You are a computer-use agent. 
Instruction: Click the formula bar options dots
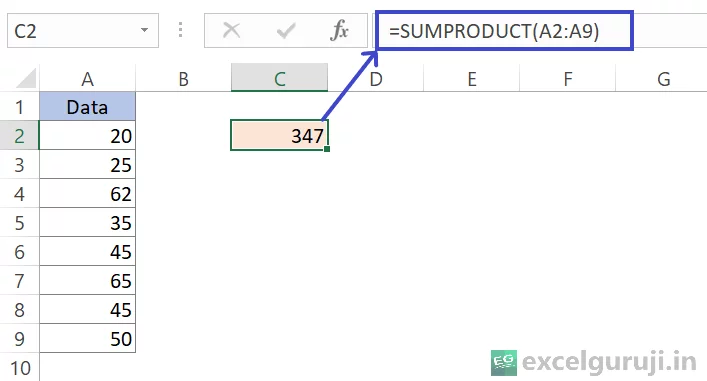pyautogui.click(x=180, y=30)
